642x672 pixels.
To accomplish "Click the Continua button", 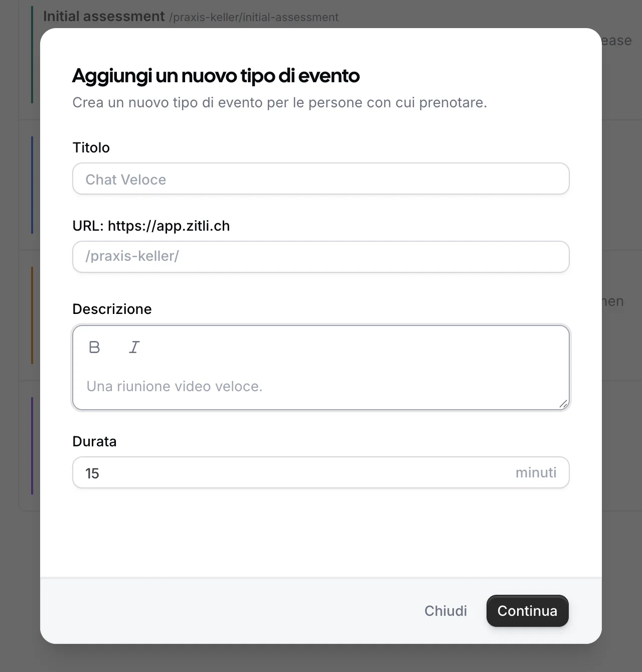I will (527, 611).
